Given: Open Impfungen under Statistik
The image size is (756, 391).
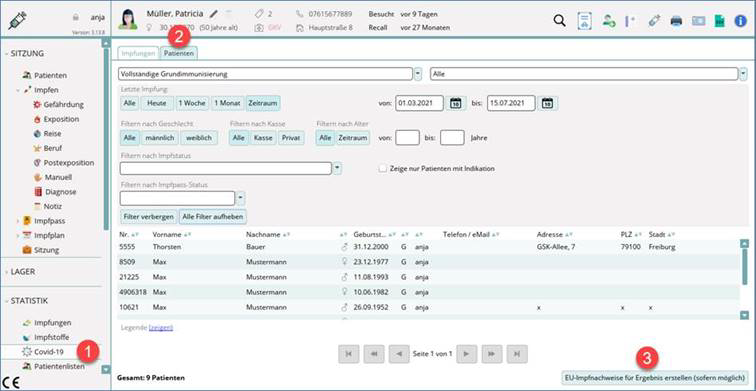Looking at the screenshot, I should 47,323.
